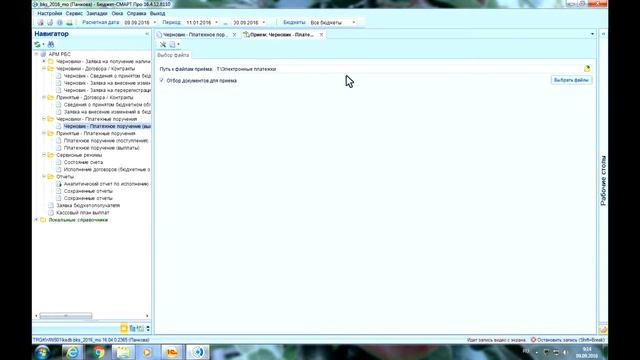Expand the Локальные справочники node

(x=36, y=220)
